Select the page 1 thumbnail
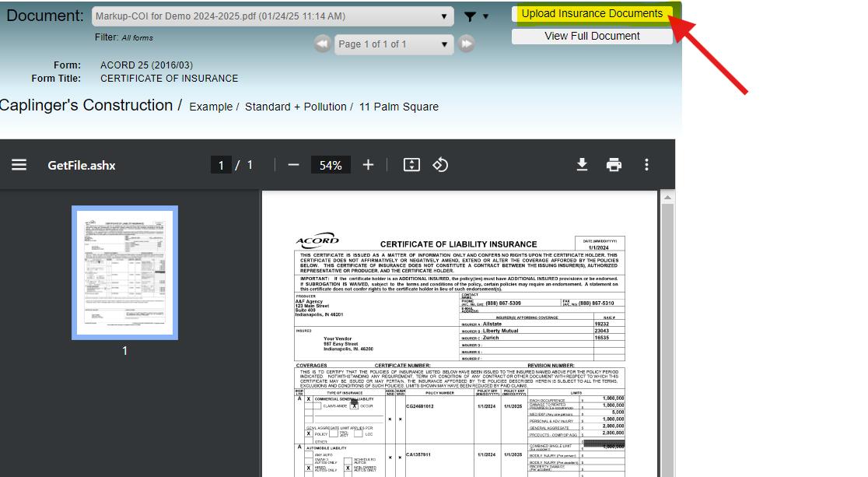The image size is (868, 477). [124, 272]
